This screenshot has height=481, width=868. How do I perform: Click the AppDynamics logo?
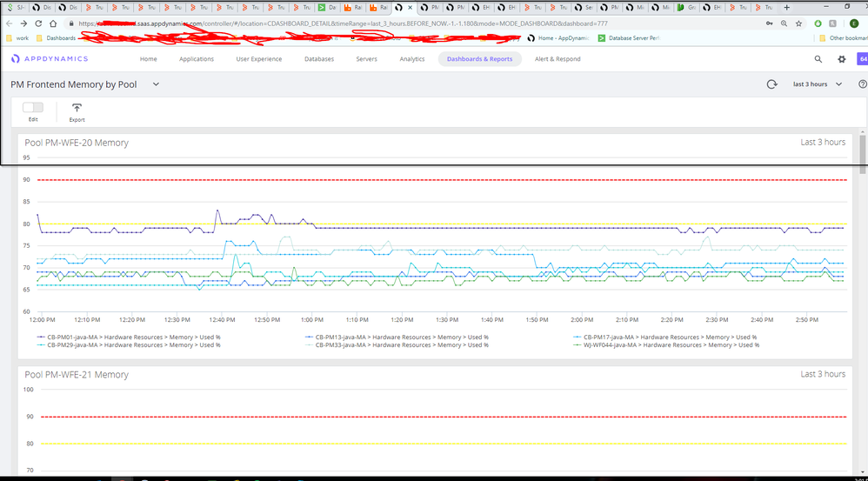[x=50, y=59]
